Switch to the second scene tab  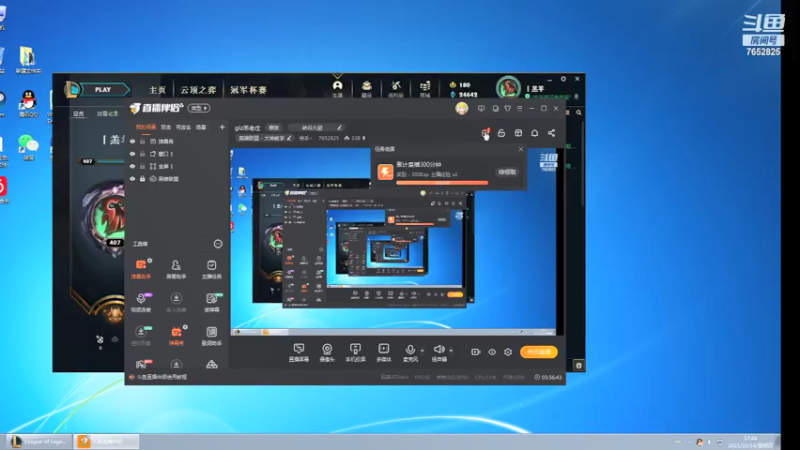[166, 127]
